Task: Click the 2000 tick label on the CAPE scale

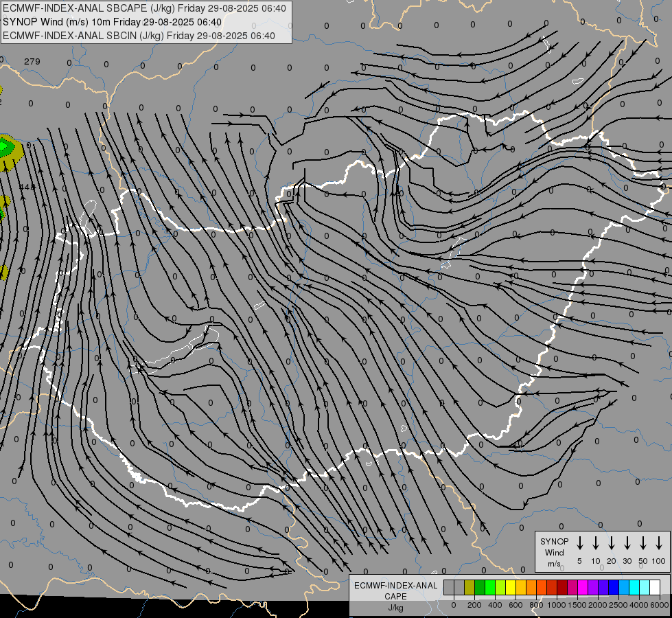Action: [598, 605]
